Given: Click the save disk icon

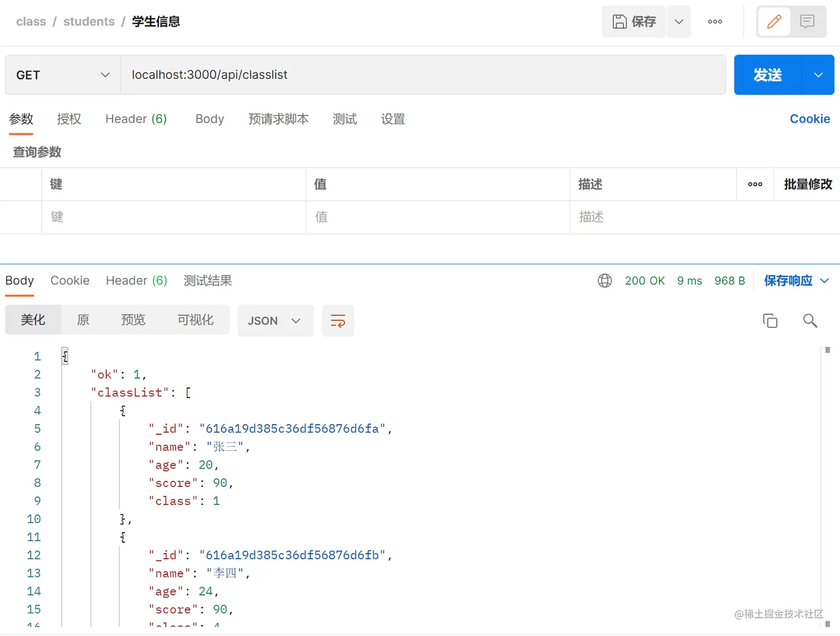Looking at the screenshot, I should coord(619,22).
